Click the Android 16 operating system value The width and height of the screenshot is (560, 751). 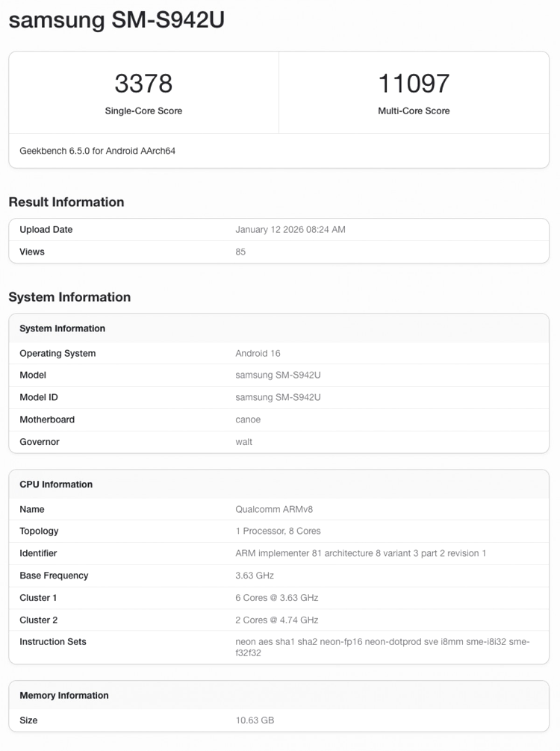pos(258,354)
